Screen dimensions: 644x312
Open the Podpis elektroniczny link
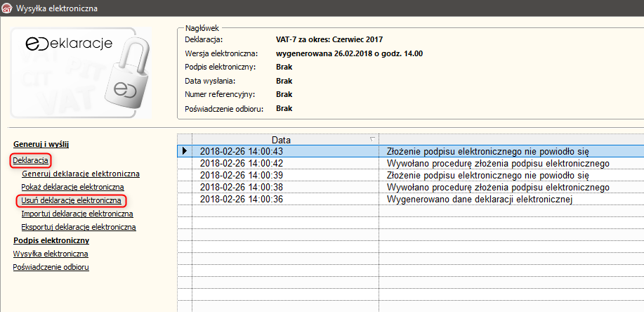coord(51,240)
